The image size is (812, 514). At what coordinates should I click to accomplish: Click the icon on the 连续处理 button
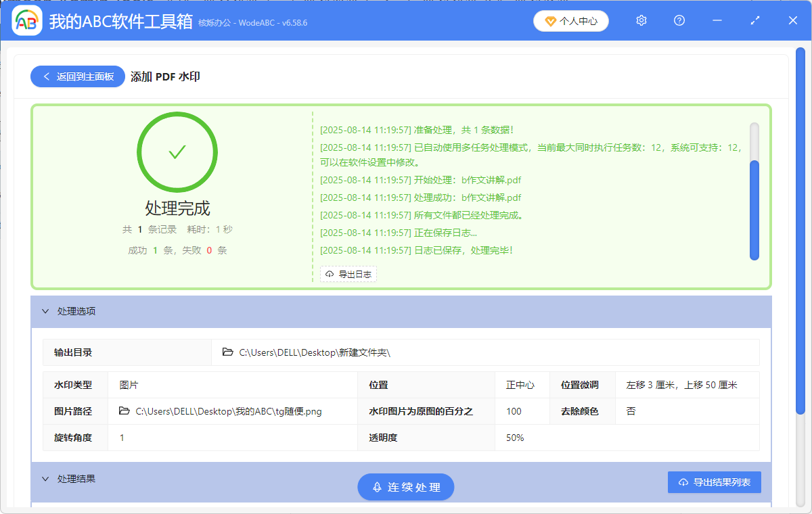click(376, 486)
